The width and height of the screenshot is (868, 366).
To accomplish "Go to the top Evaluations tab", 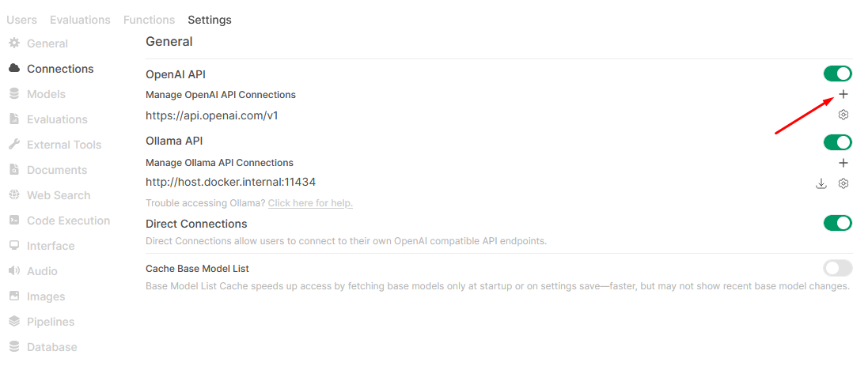I will (80, 20).
